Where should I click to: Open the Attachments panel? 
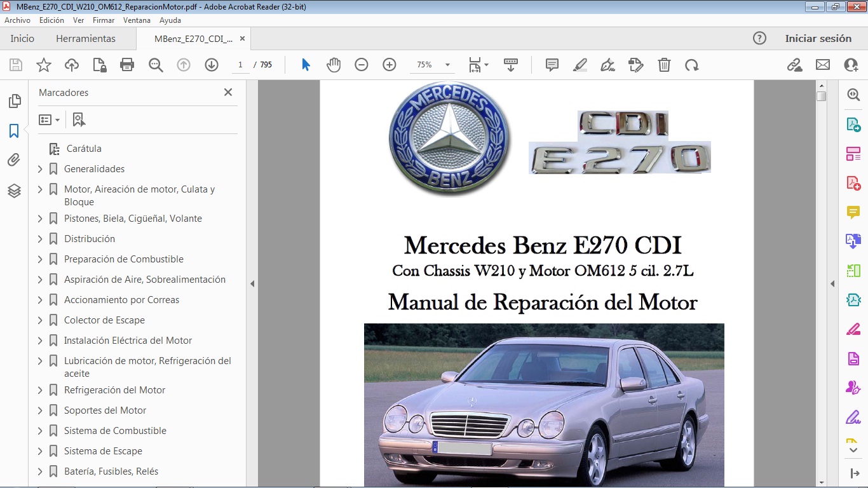click(x=14, y=160)
